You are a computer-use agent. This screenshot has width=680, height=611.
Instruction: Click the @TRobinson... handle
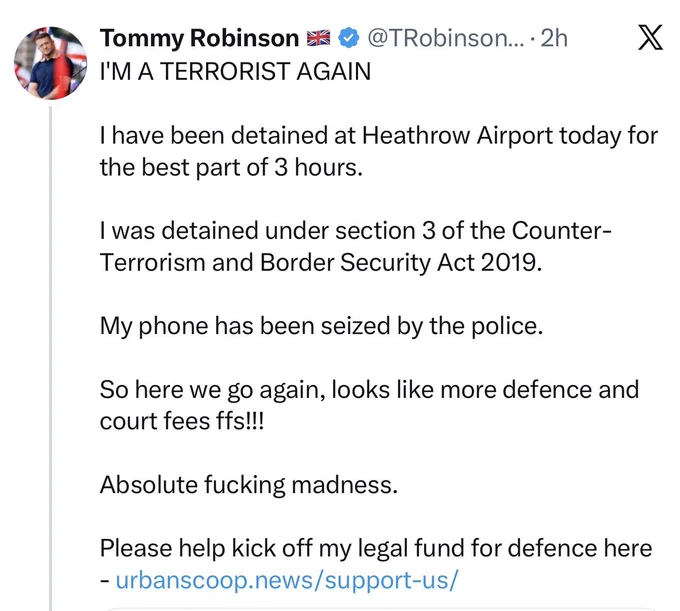pos(446,38)
